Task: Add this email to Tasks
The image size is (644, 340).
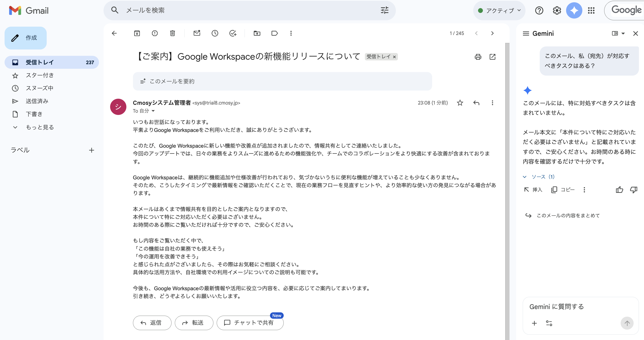Action: 233,33
